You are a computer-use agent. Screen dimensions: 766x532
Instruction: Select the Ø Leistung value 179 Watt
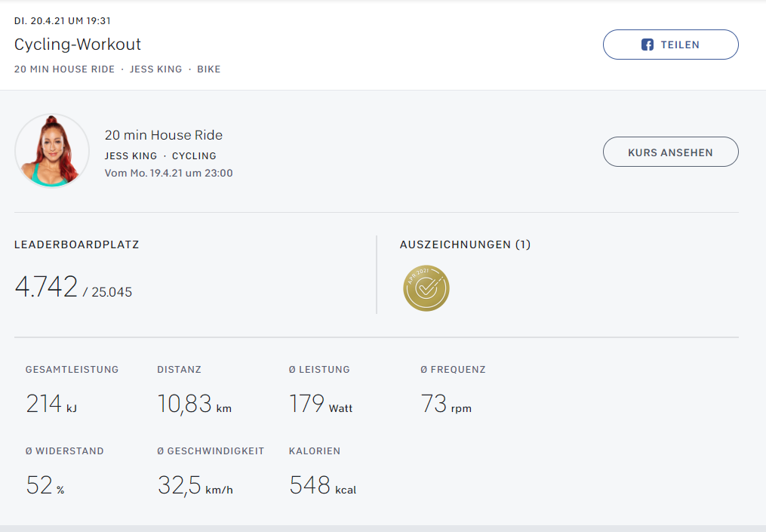[320, 404]
